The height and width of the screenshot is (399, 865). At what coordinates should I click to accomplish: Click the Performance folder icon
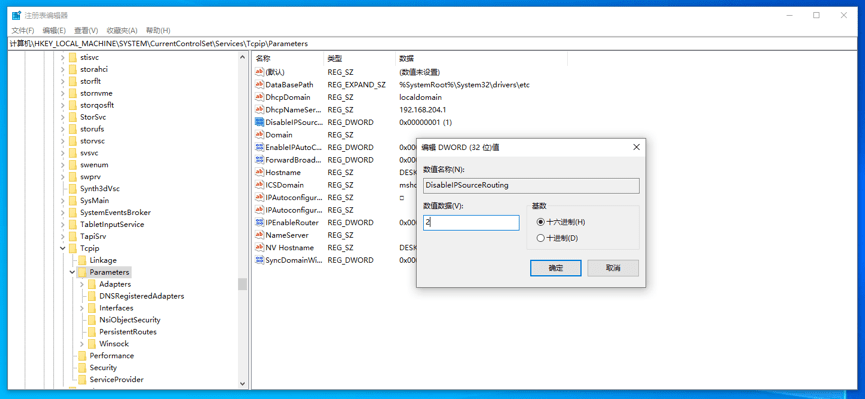[x=82, y=356]
